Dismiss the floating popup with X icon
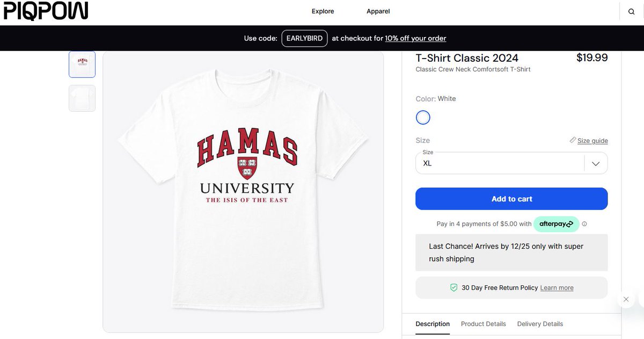Screen dimensions: 644x339 [626, 299]
